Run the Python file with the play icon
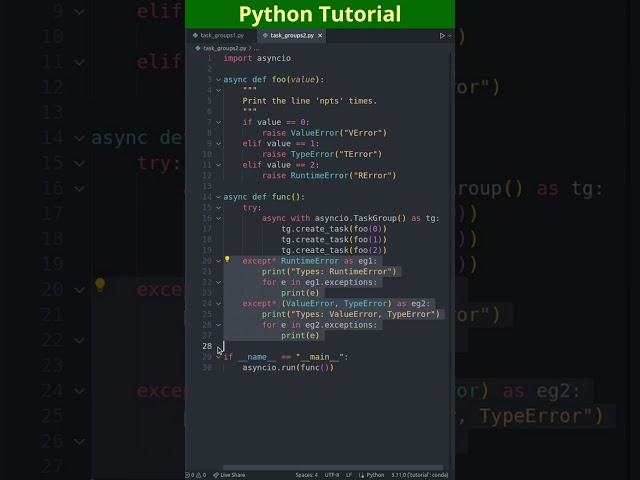640x480 pixels. pyautogui.click(x=442, y=36)
